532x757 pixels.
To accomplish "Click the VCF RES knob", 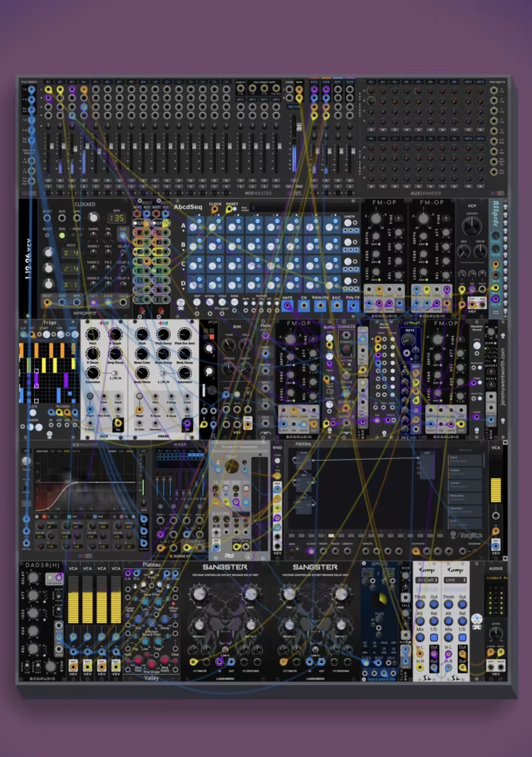I will [x=464, y=251].
